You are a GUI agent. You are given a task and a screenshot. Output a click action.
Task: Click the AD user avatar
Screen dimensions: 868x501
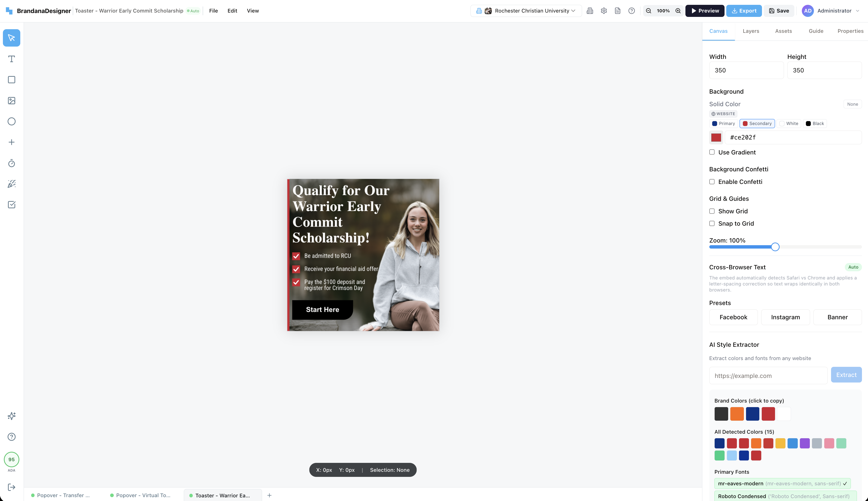point(808,11)
